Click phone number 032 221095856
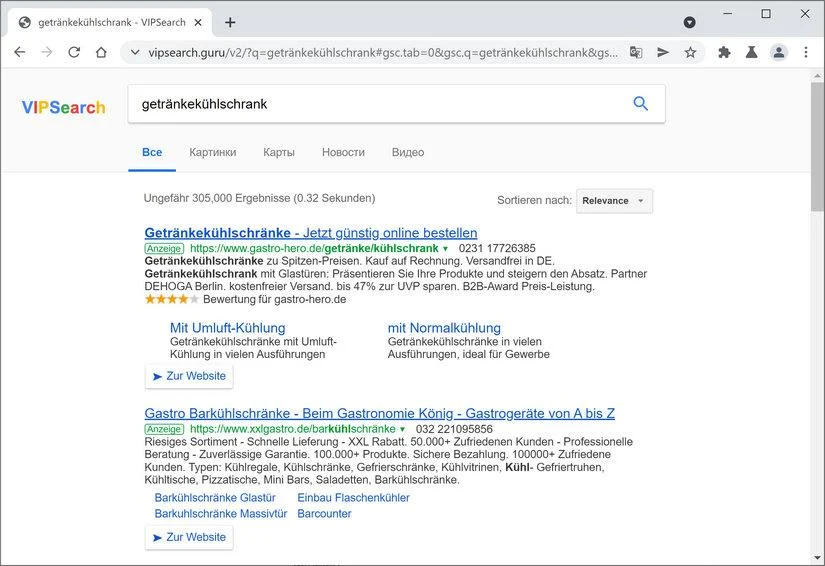 pos(454,429)
